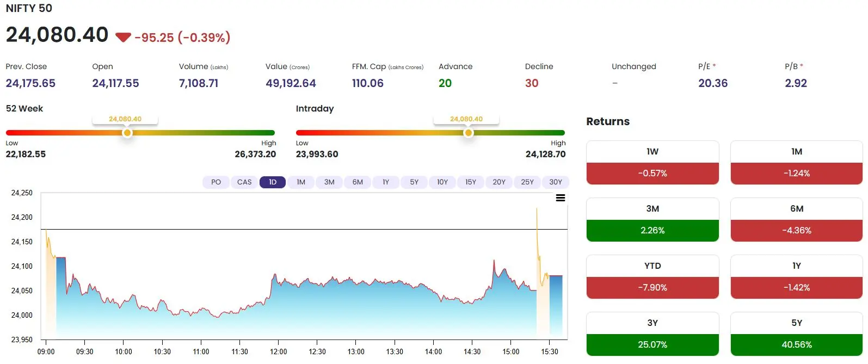Open the 3Y returns card
This screenshot has height=364, width=868.
coord(652,334)
